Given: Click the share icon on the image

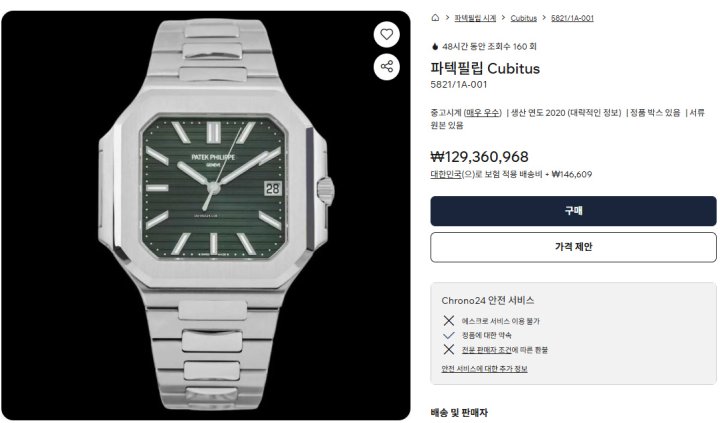Looking at the screenshot, I should (x=387, y=67).
